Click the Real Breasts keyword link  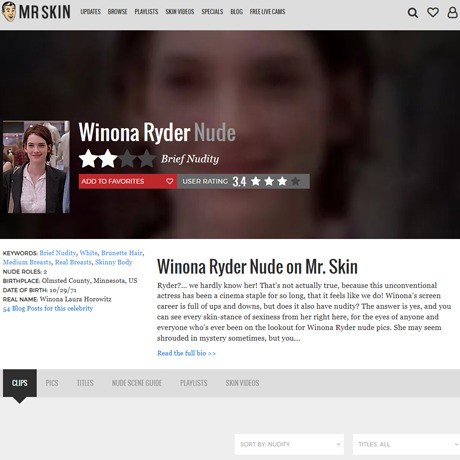(73, 262)
